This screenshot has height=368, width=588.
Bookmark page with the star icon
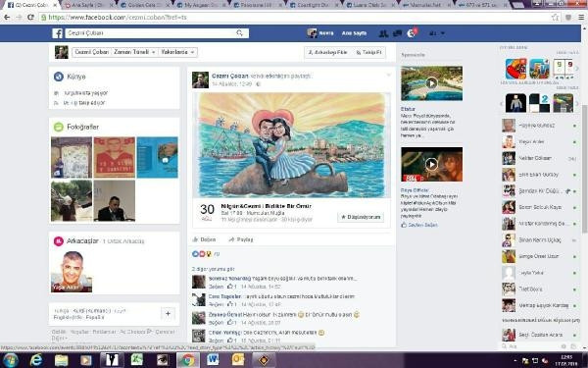pyautogui.click(x=555, y=18)
